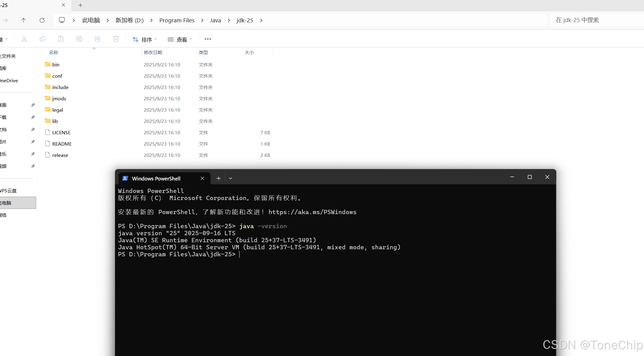Open the terminal profile dropdown arrow
Image resolution: width=644 pixels, height=356 pixels.
231,178
